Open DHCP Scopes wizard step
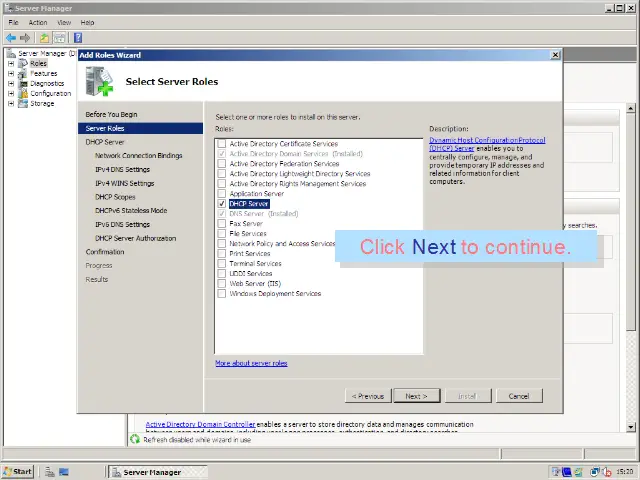 point(115,197)
